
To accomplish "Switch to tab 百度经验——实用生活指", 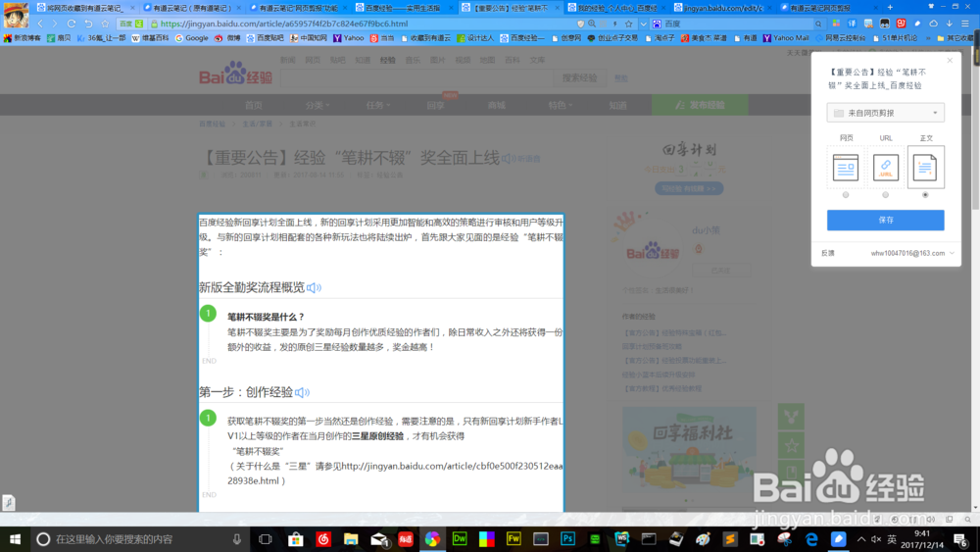I will pyautogui.click(x=404, y=8).
